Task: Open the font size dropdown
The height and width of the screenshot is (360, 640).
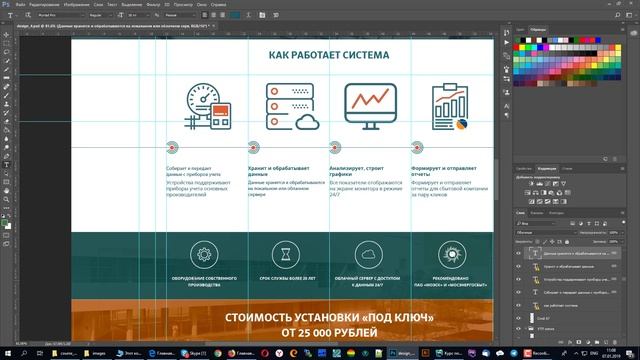Action: click(138, 15)
